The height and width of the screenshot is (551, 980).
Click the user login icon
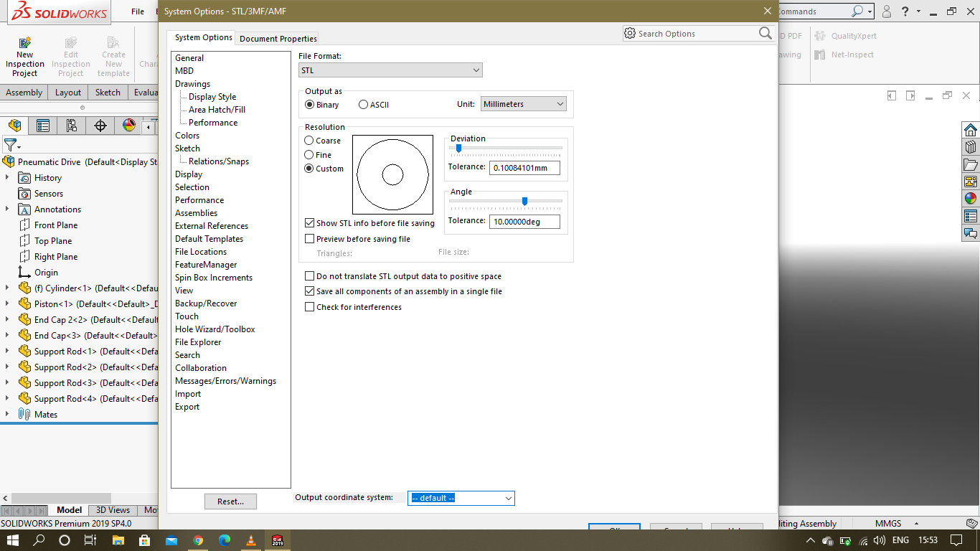click(x=887, y=11)
